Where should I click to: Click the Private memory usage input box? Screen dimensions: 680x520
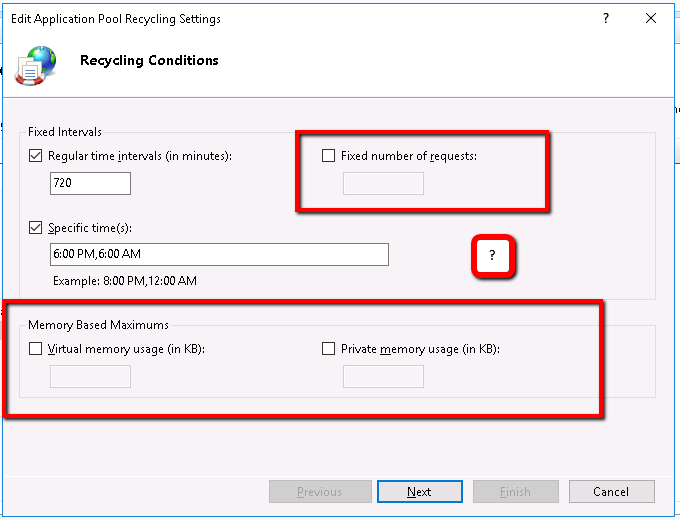(383, 376)
